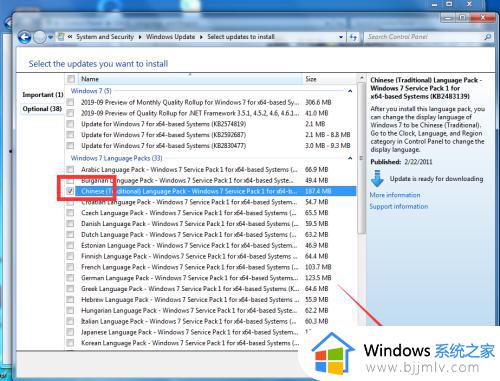Sort list by Name column
500x381 pixels.
click(x=190, y=79)
